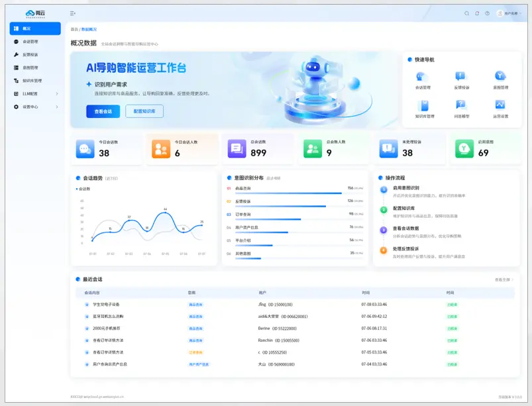The height and width of the screenshot is (406, 532).
Task: Click the timestamp 07-06 09:42:12
Action: (x=374, y=317)
